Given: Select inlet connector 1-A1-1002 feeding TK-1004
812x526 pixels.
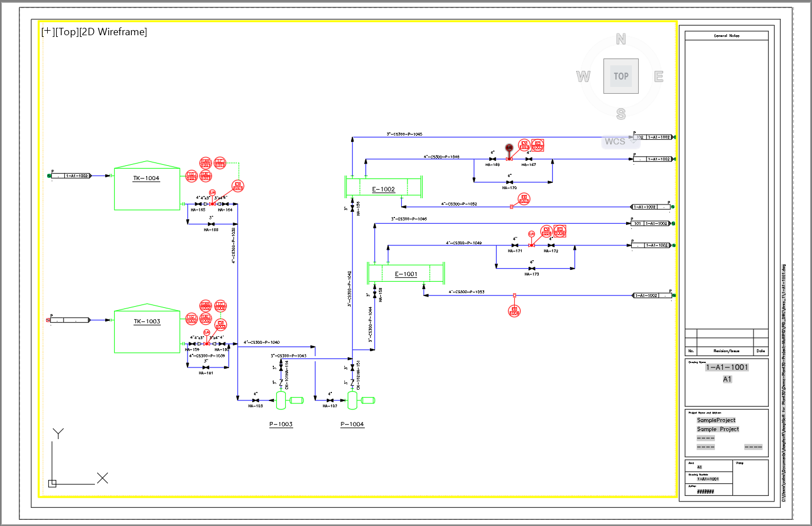Looking at the screenshot, I should coord(71,176).
